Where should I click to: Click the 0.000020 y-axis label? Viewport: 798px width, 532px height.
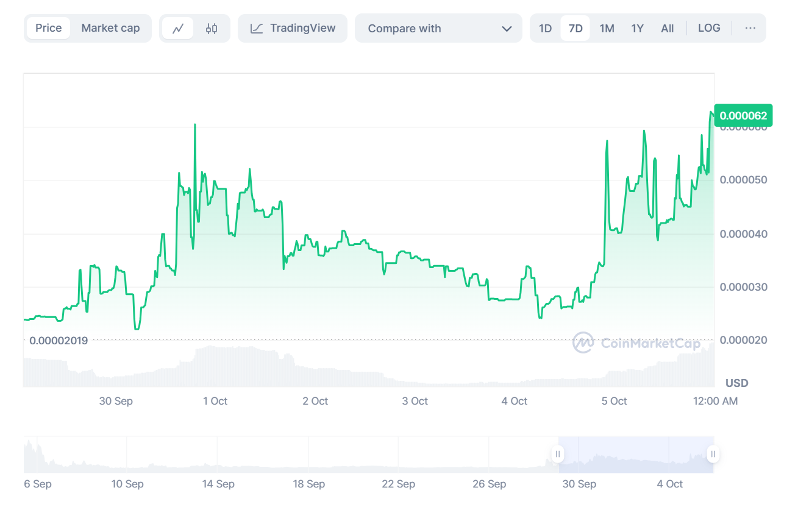(x=744, y=340)
